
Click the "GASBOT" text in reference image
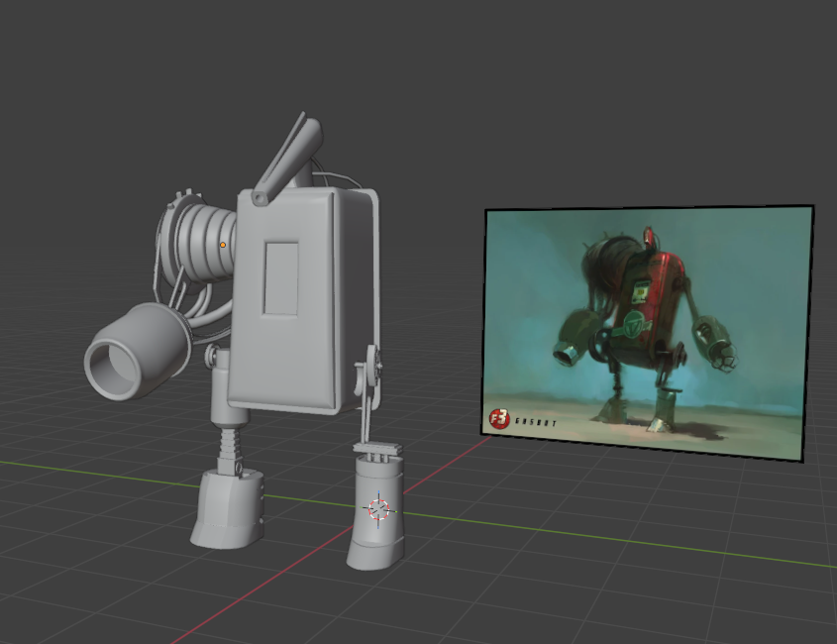tap(536, 422)
